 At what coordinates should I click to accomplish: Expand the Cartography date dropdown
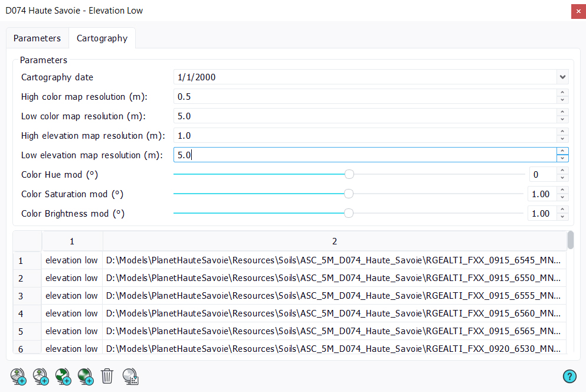point(562,77)
